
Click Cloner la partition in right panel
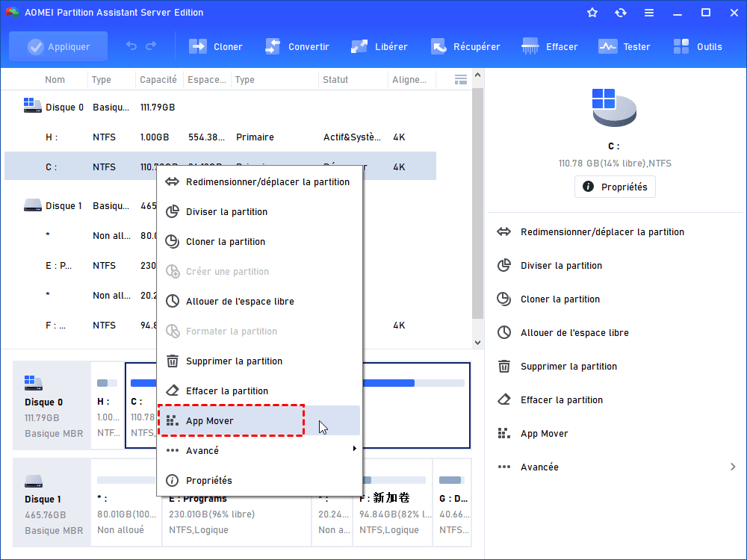[560, 299]
